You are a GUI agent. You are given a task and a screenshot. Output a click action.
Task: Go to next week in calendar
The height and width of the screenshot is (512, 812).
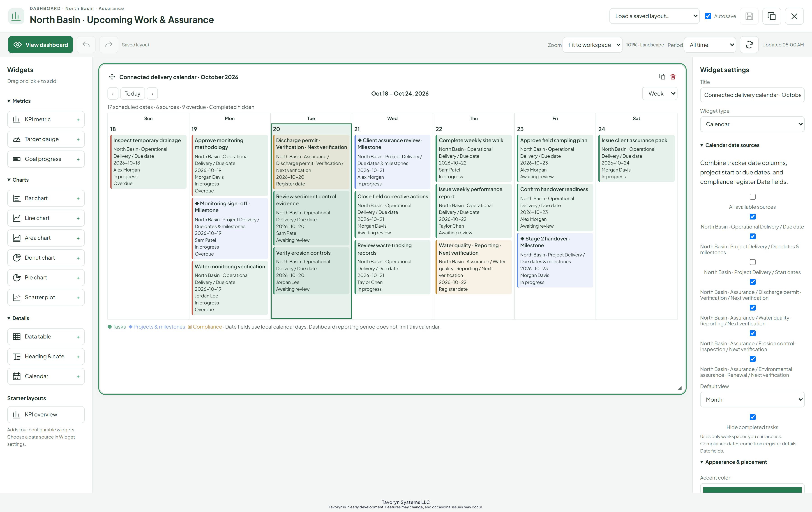(x=152, y=94)
